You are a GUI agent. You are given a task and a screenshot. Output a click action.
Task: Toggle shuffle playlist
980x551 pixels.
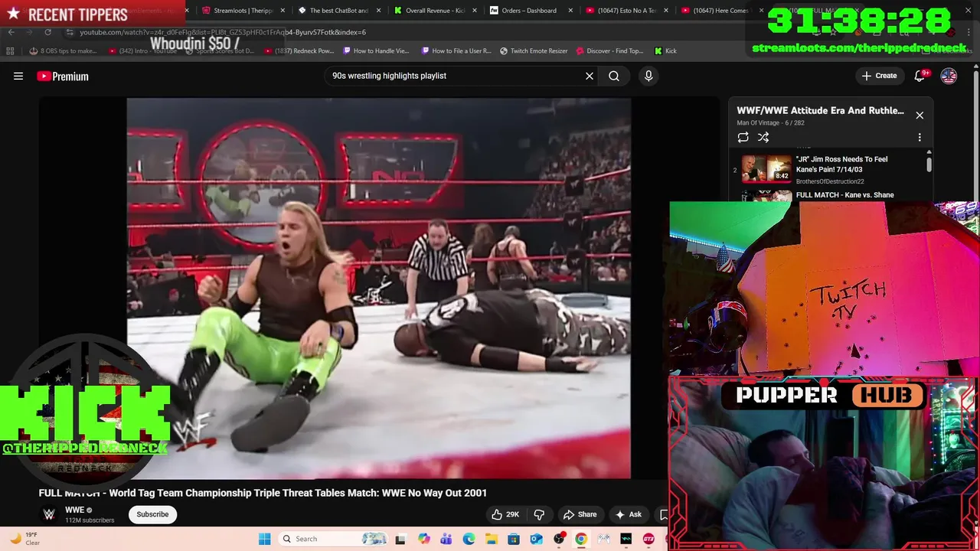click(x=763, y=138)
